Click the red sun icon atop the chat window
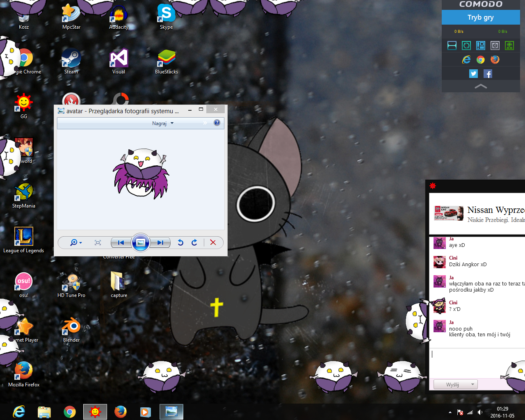Screen dimensions: 525x420 coord(433,186)
